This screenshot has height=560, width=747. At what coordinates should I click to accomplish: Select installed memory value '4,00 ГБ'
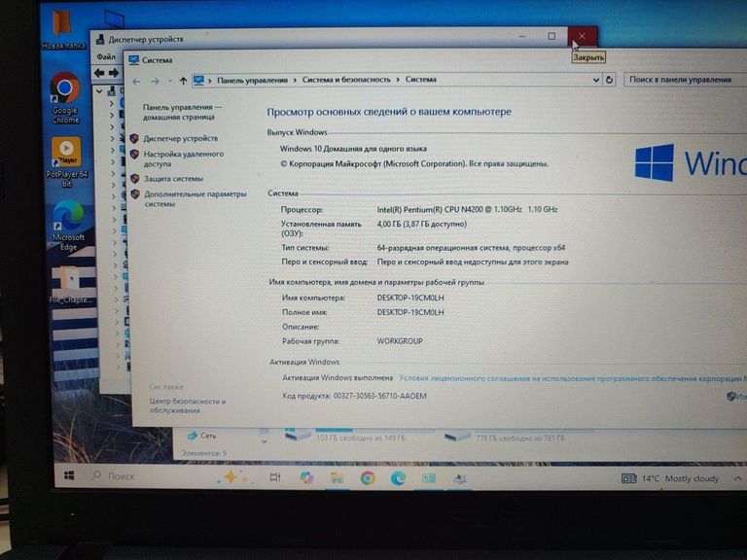click(421, 224)
